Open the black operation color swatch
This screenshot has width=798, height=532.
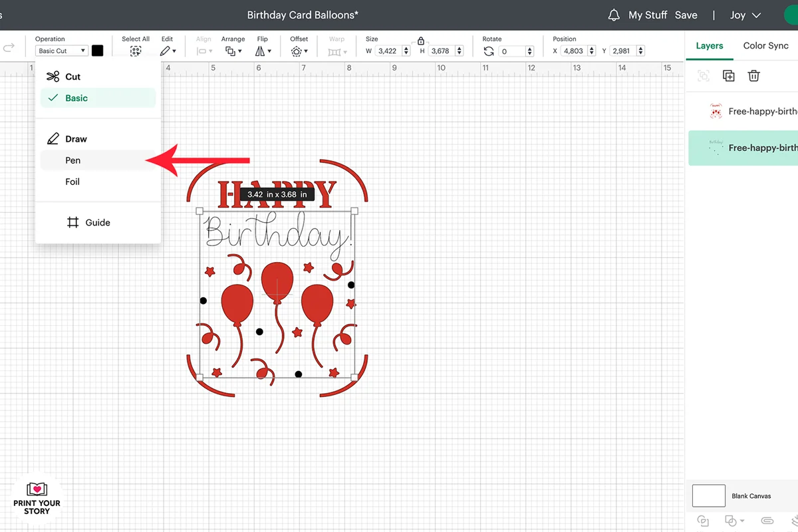[98, 51]
